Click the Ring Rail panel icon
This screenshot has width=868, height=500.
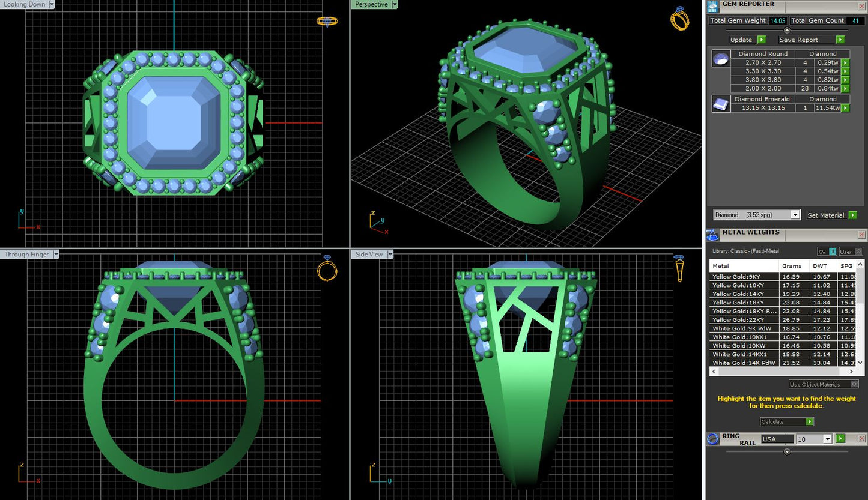(713, 439)
